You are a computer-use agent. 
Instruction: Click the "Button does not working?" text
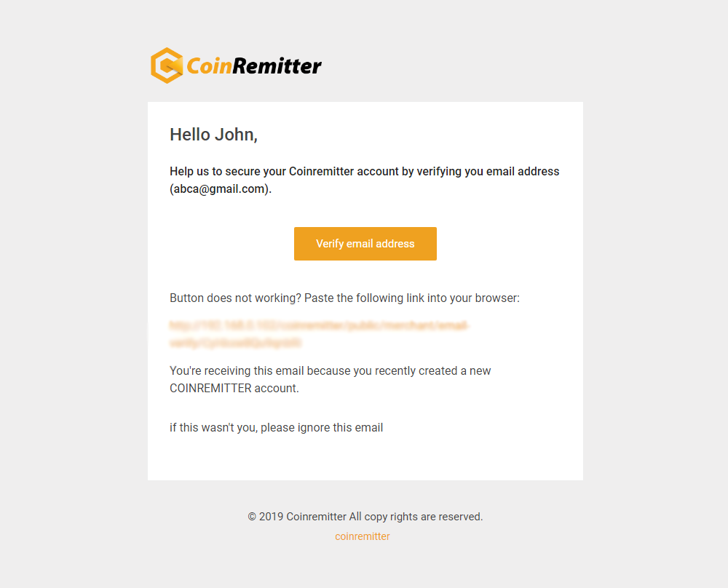235,298
